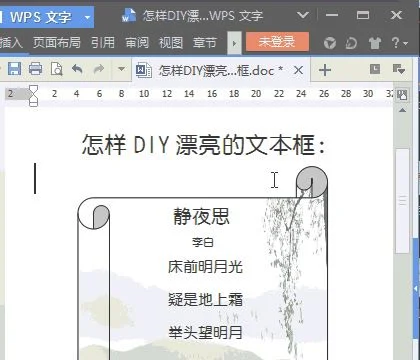Click the author name 李白

(203, 242)
